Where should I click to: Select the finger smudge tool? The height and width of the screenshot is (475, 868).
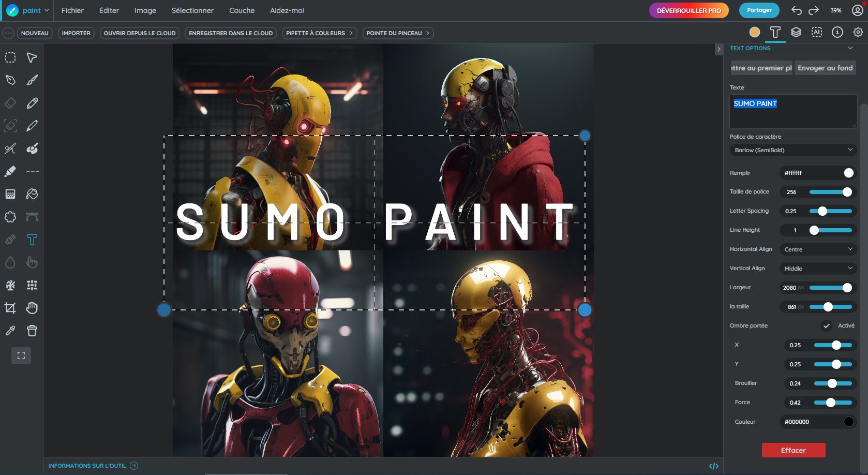32,262
